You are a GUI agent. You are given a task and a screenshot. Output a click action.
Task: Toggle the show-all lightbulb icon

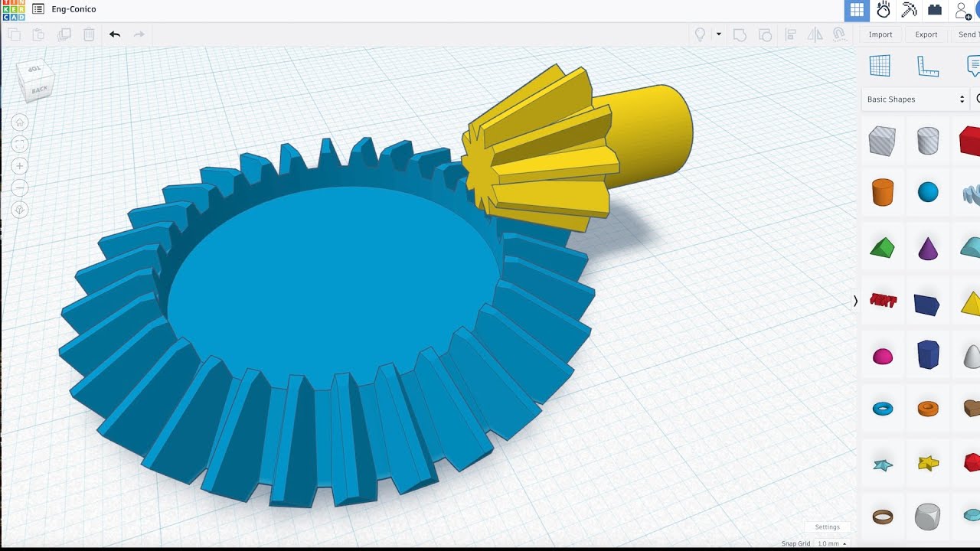pyautogui.click(x=699, y=34)
